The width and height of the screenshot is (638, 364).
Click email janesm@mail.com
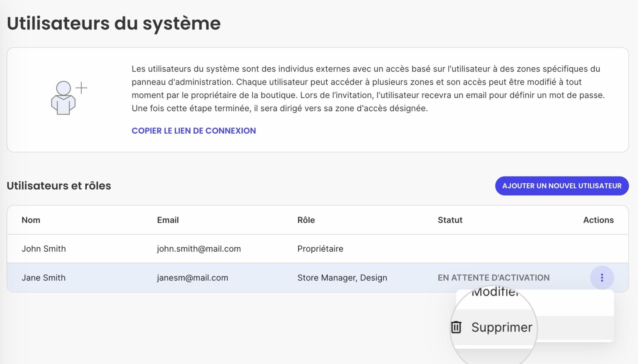[x=193, y=278]
